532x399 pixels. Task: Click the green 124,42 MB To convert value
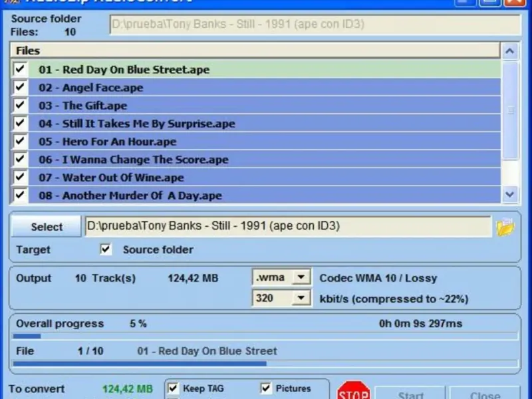(128, 389)
